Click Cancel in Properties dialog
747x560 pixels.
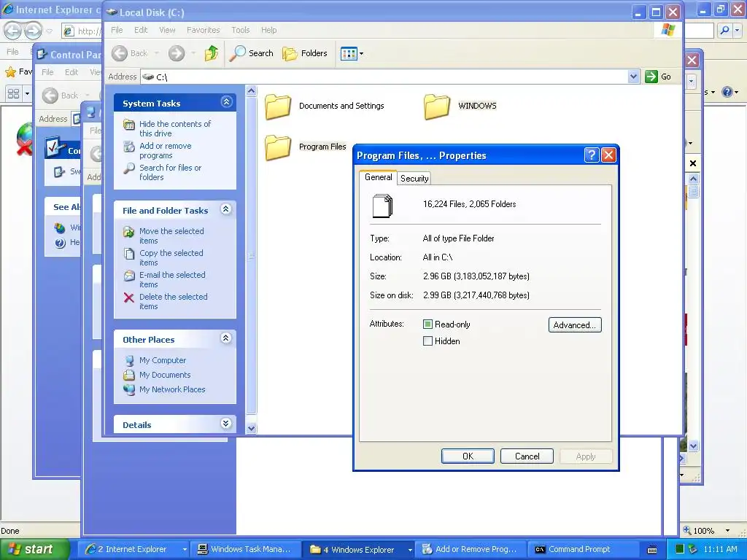(527, 456)
